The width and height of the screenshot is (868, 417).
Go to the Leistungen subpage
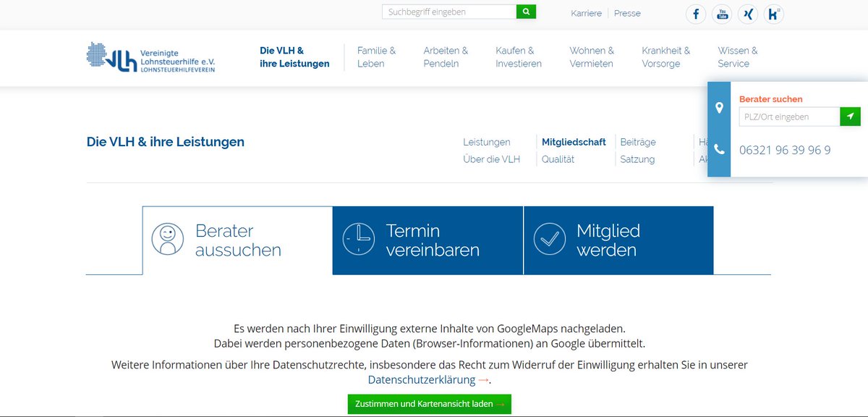point(487,142)
